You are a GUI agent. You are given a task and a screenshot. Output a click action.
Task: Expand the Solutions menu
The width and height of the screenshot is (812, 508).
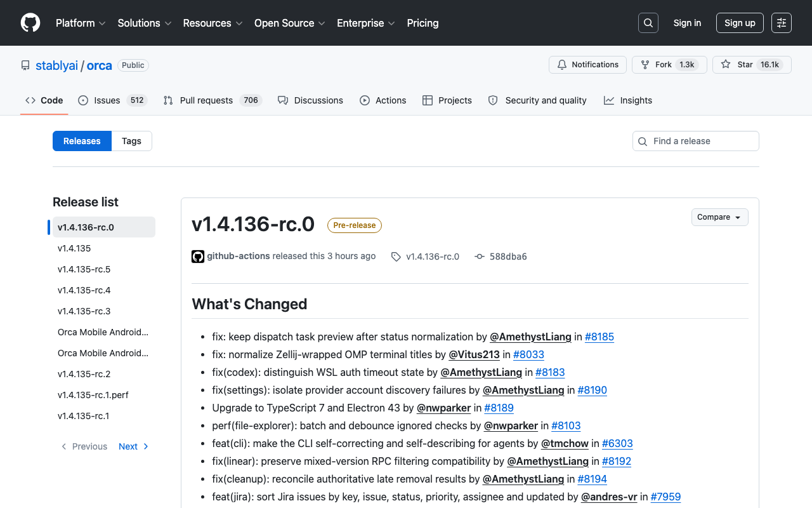(145, 23)
